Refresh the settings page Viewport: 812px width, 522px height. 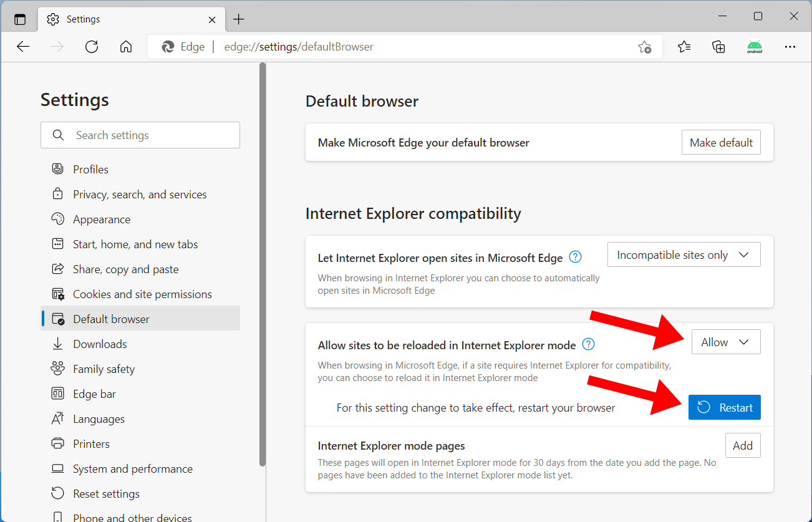click(91, 46)
